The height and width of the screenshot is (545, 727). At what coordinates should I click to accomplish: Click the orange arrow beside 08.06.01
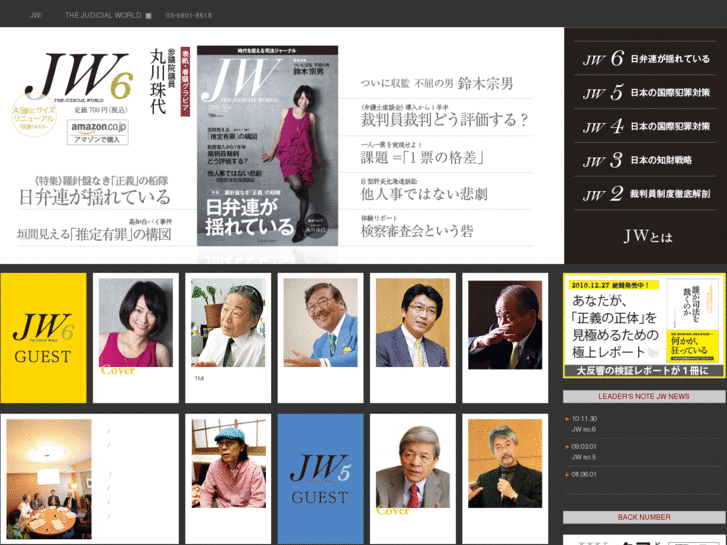click(x=567, y=475)
